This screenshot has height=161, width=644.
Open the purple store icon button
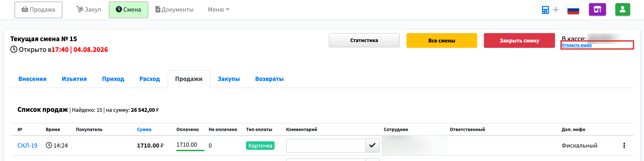tap(597, 9)
